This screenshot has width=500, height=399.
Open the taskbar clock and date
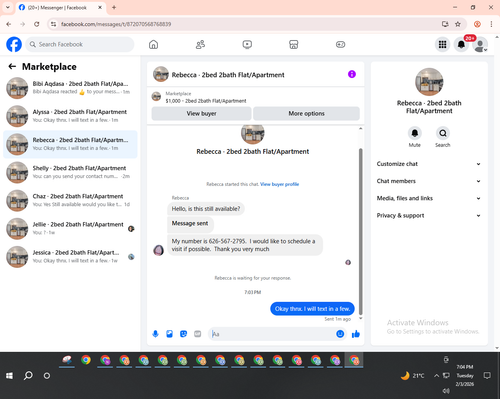coord(465,376)
